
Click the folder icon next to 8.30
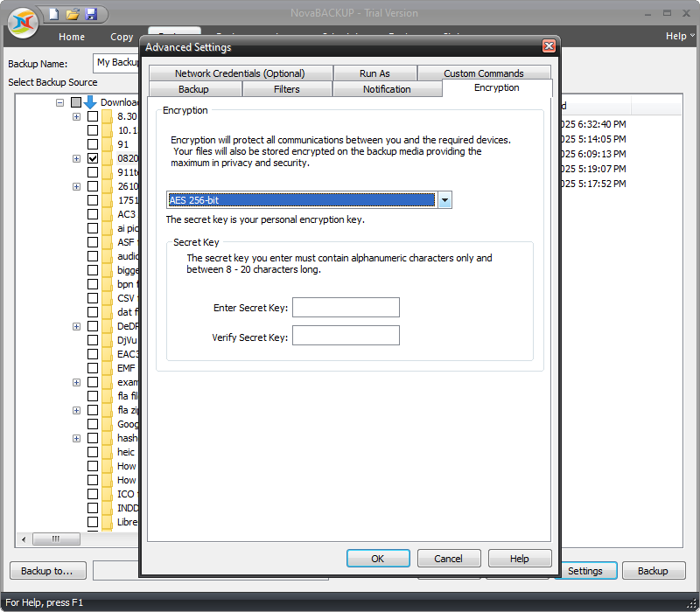click(107, 116)
